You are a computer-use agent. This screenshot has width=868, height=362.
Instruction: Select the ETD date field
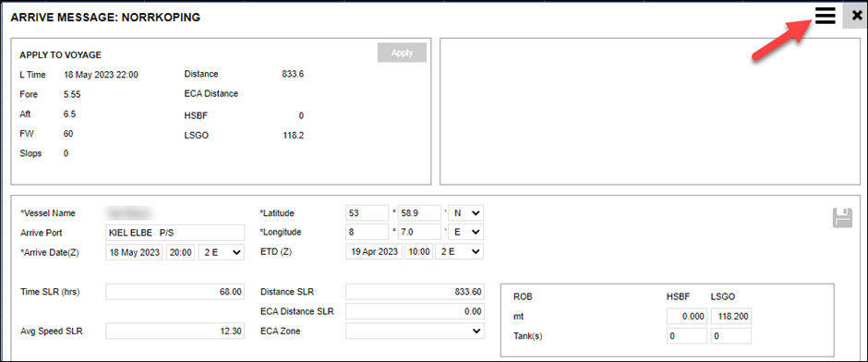374,251
